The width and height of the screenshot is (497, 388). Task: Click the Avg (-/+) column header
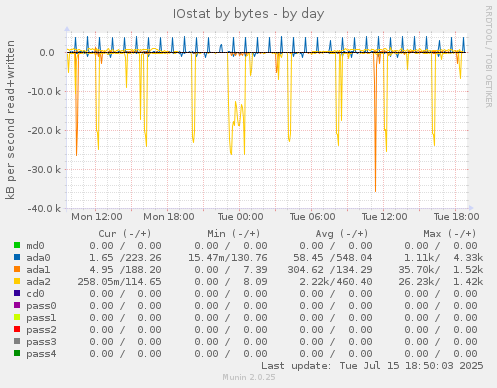(x=342, y=233)
